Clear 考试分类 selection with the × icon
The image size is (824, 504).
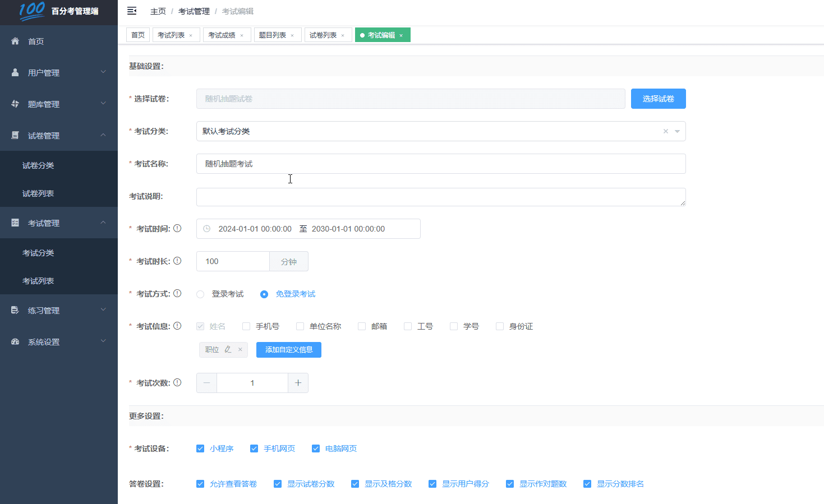665,131
